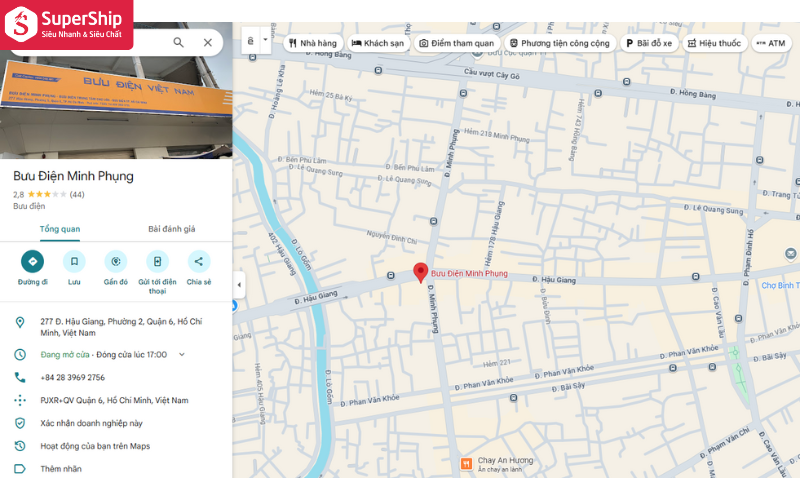Viewport: 800px width, 500px height.
Task: Open the Bài đánh giá tab
Action: (171, 229)
